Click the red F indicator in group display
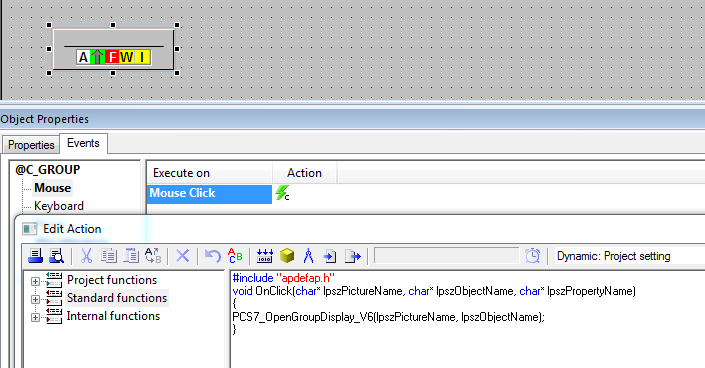 click(x=112, y=57)
